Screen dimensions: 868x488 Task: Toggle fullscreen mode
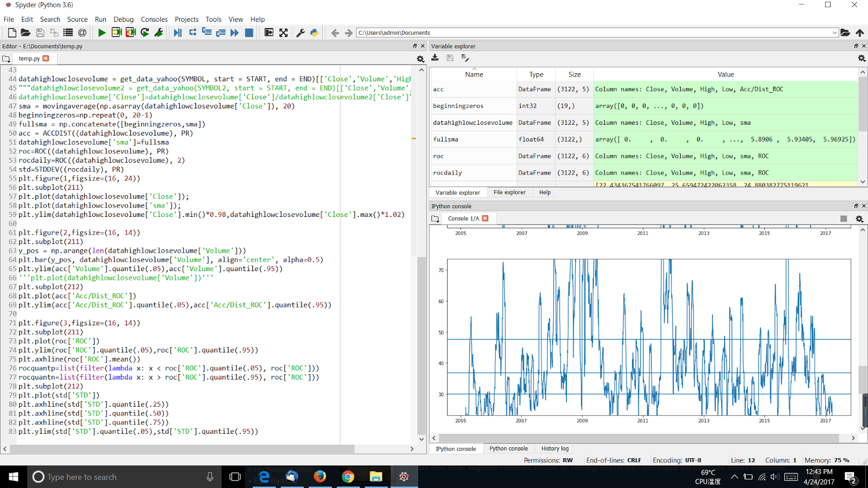283,33
